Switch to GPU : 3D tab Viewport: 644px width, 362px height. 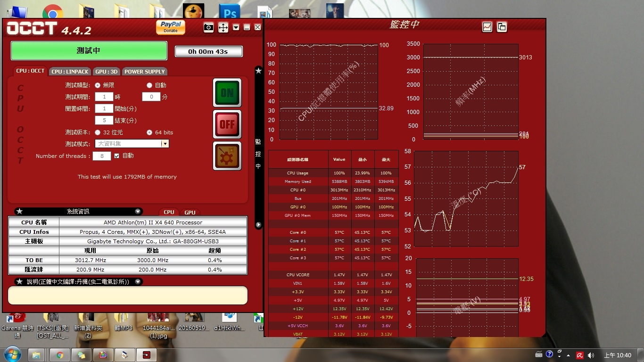107,72
